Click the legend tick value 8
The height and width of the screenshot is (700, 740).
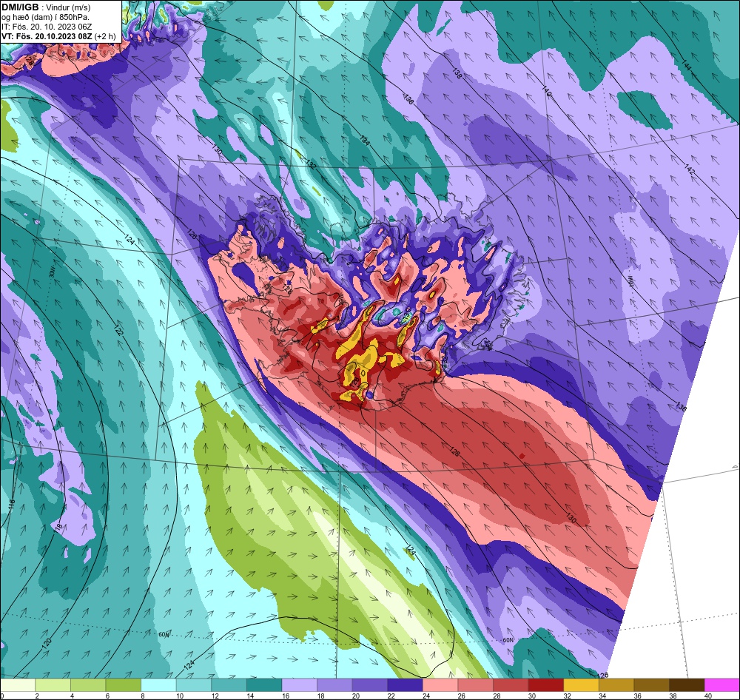[141, 696]
